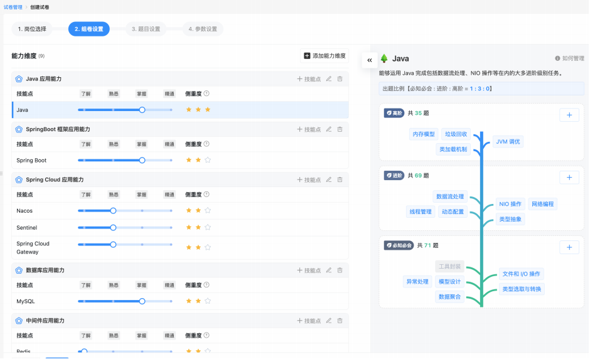Select the Spring Cloud Gateway skill row
The image size is (590, 364).
[180, 248]
